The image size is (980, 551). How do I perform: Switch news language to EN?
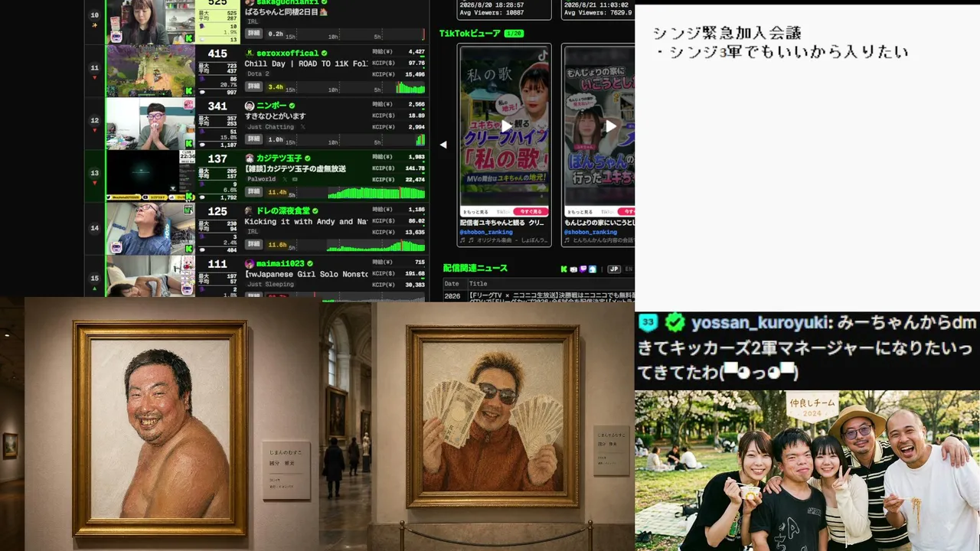click(x=629, y=269)
